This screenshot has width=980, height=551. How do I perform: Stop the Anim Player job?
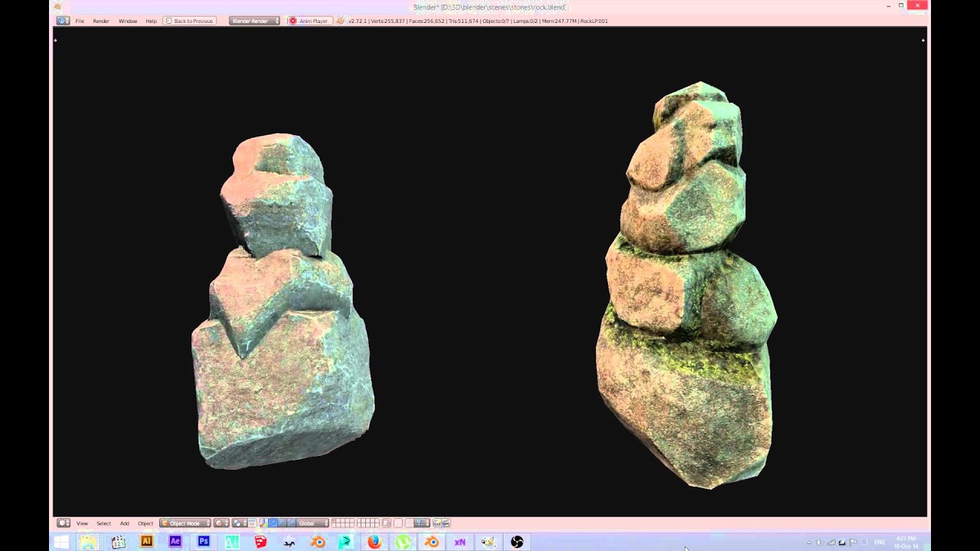pos(292,21)
